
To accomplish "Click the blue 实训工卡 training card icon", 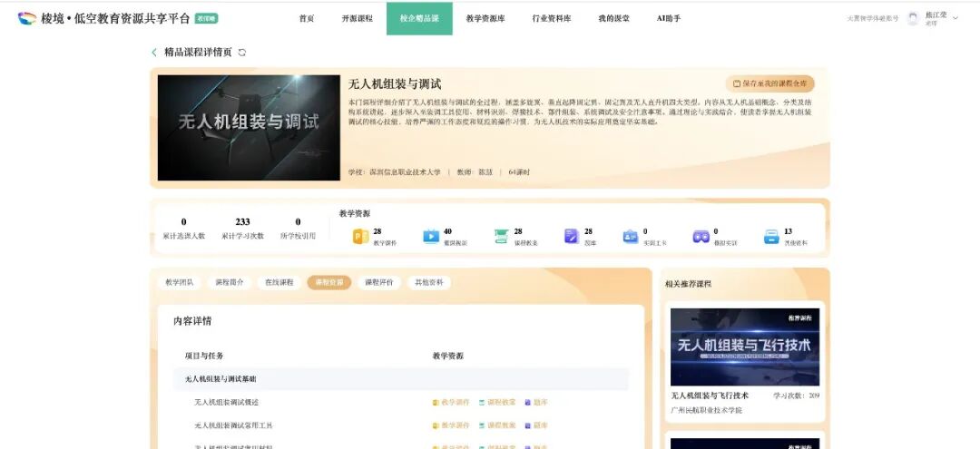I will 631,237.
